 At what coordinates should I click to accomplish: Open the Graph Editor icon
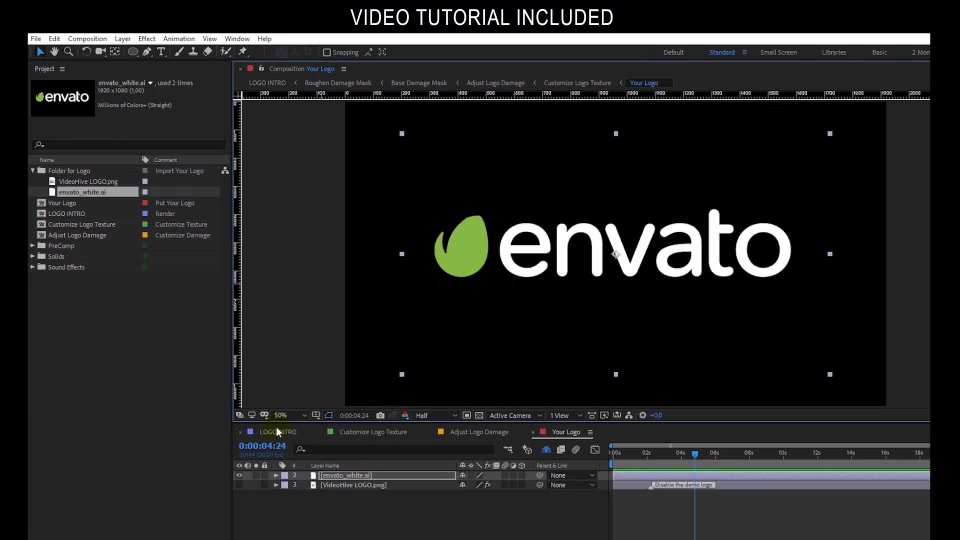click(594, 449)
